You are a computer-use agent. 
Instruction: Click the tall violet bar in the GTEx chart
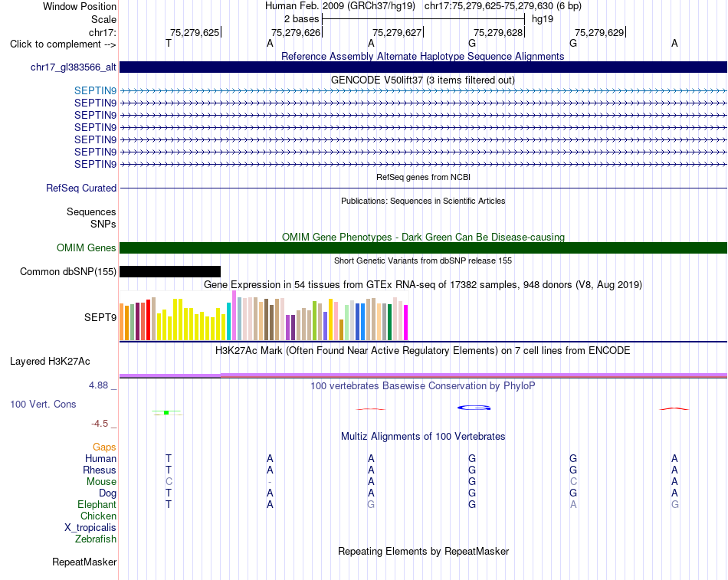coord(234,316)
